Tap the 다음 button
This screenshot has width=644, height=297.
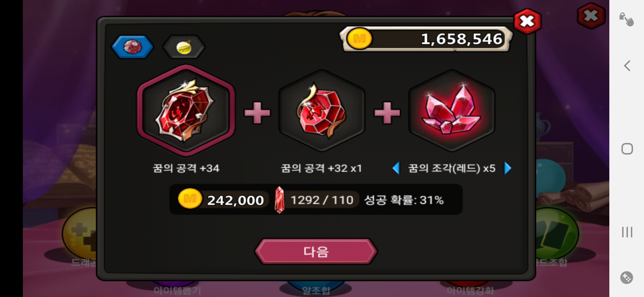pos(316,252)
